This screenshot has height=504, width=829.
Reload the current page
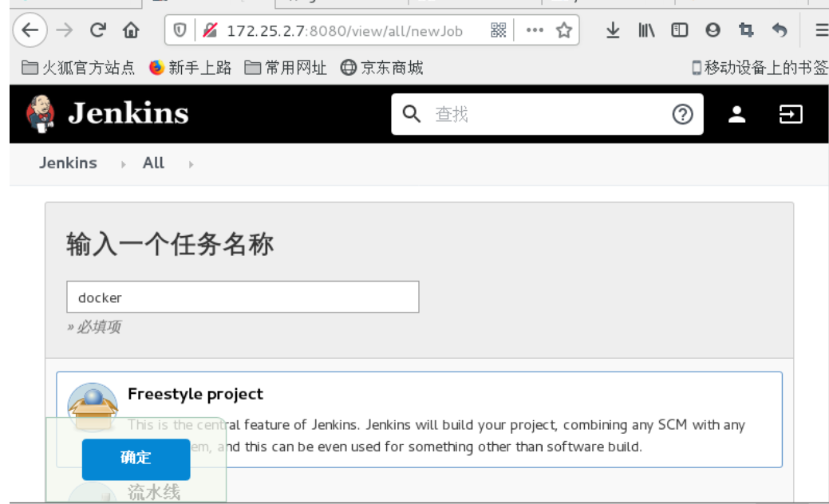click(98, 30)
